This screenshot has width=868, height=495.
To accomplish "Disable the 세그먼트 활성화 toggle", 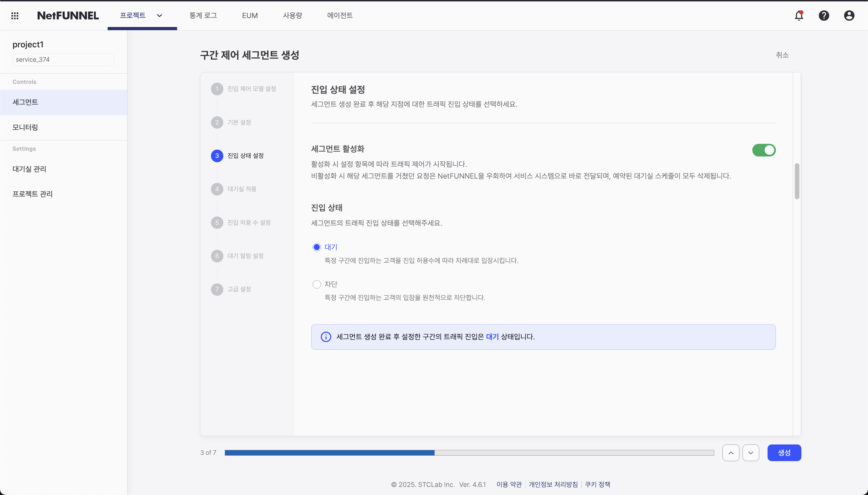I will point(764,150).
